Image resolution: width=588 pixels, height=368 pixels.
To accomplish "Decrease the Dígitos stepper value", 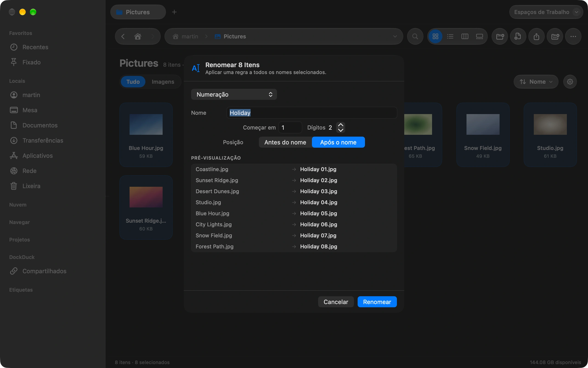I will click(x=341, y=130).
